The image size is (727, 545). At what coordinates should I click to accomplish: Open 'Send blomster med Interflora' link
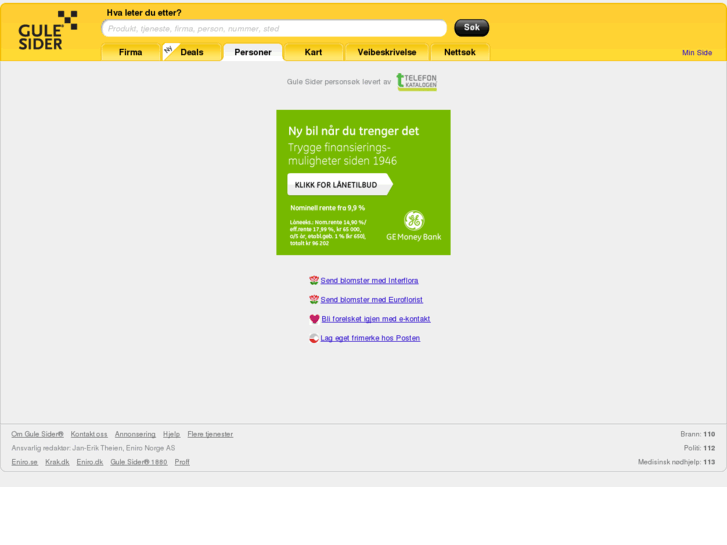tap(370, 280)
